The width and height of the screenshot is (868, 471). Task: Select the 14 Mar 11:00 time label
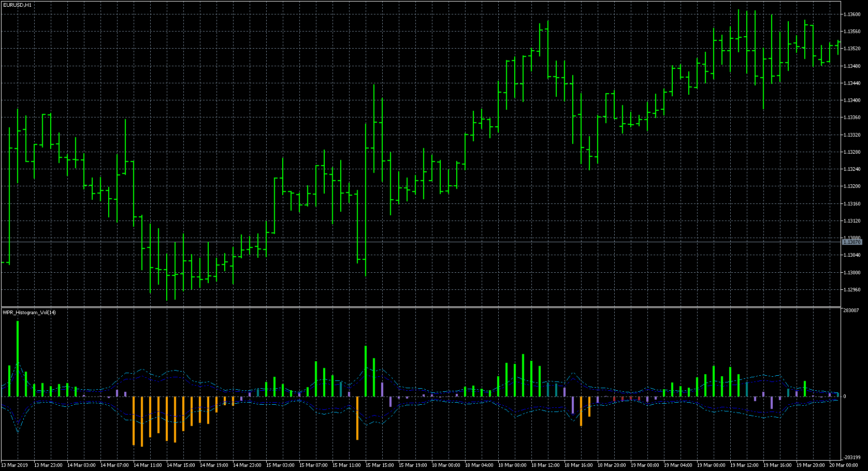(148, 465)
